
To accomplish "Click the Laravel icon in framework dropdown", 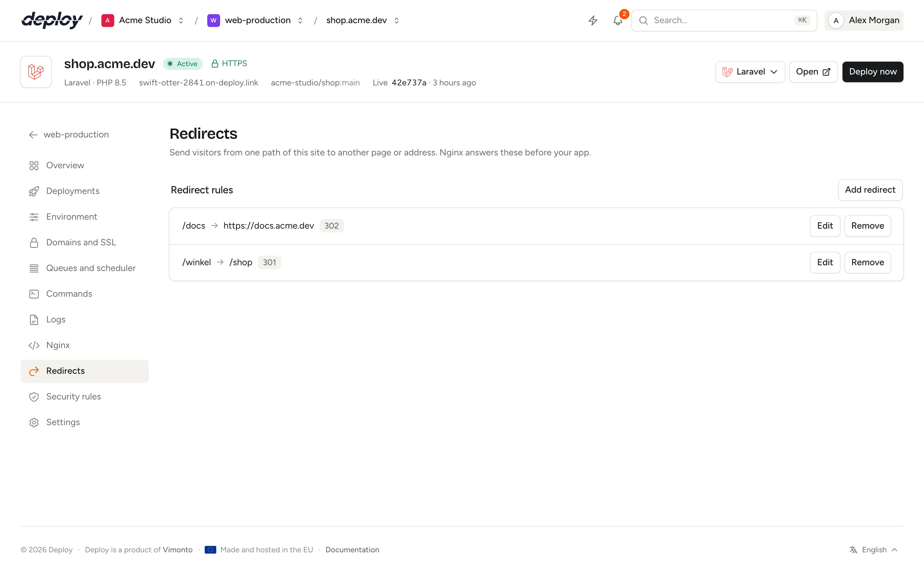I will point(727,72).
